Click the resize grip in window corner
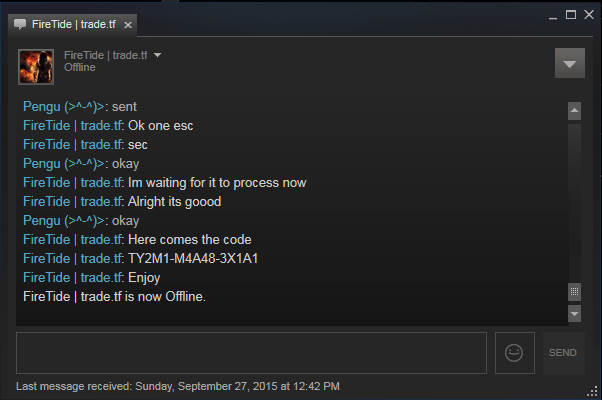This screenshot has height=400, width=602. 592,391
